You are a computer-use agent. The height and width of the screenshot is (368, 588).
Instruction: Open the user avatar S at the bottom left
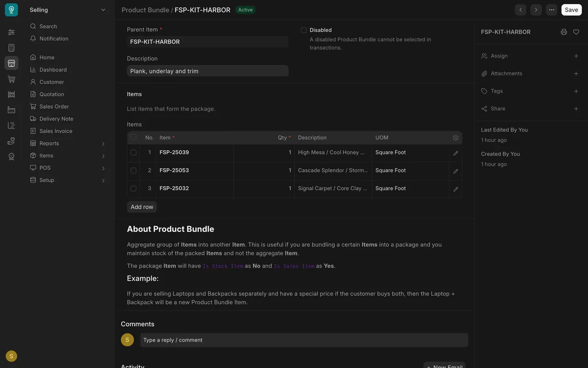pyautogui.click(x=11, y=356)
